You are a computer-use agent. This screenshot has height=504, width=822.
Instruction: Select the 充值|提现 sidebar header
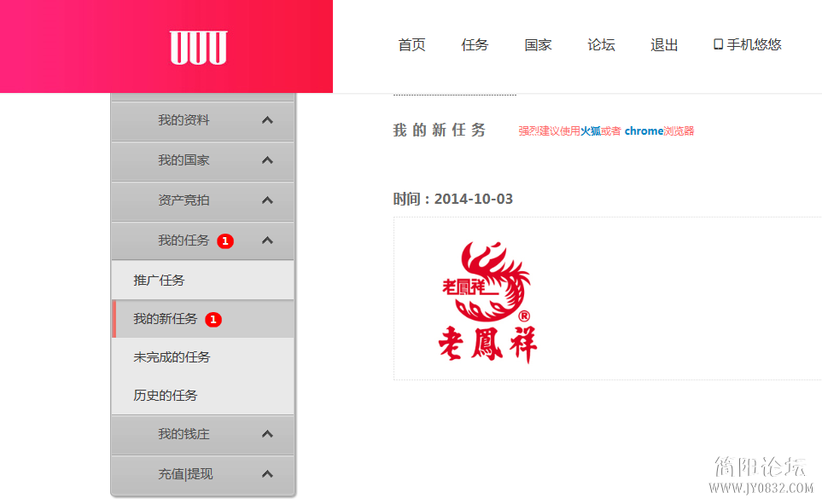click(203, 475)
